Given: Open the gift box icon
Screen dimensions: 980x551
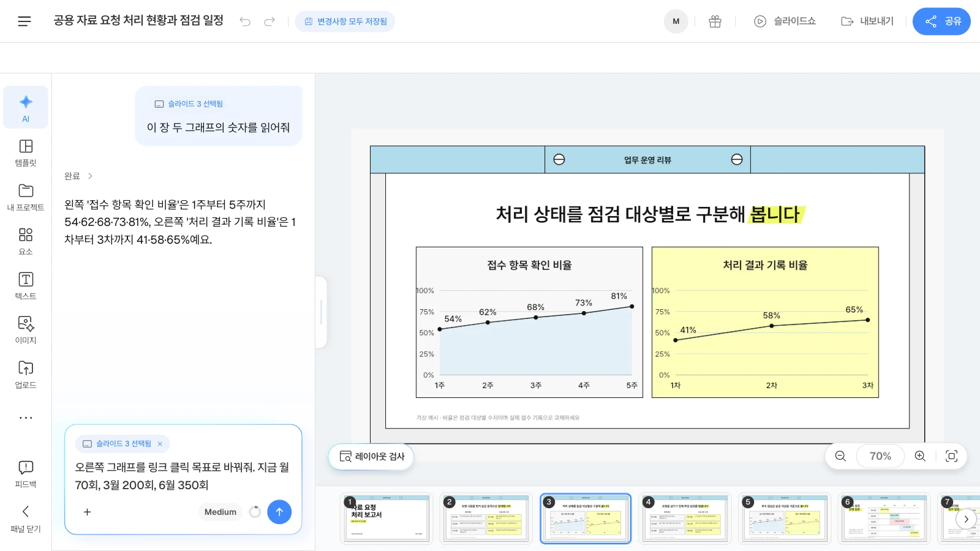Looking at the screenshot, I should pos(715,21).
